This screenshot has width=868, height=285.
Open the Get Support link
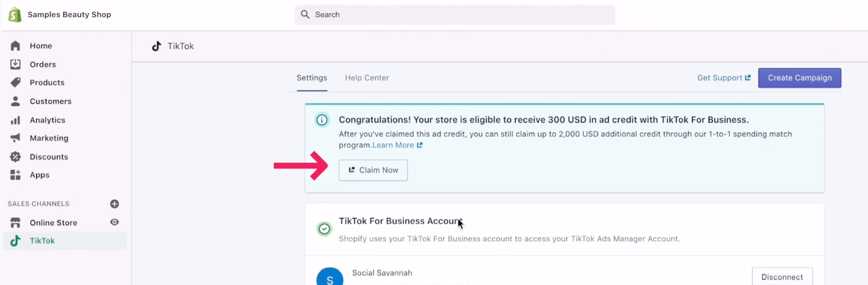pyautogui.click(x=723, y=78)
